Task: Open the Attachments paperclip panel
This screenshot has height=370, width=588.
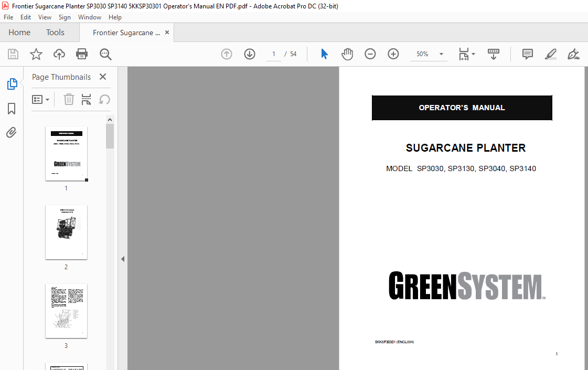Action: coord(12,132)
